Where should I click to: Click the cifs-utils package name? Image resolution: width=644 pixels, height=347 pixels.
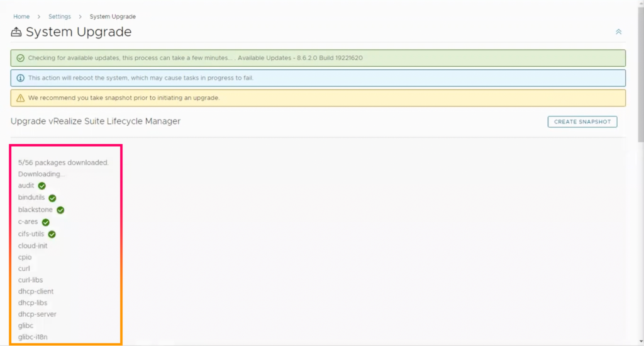pos(31,234)
